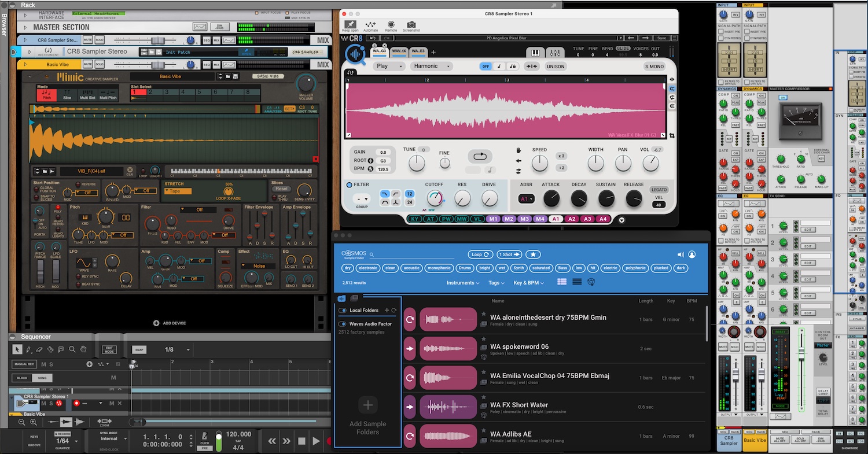Viewport: 868px width, 454px height.
Task: Enable the FILTER power toggle in CR8
Action: [349, 185]
